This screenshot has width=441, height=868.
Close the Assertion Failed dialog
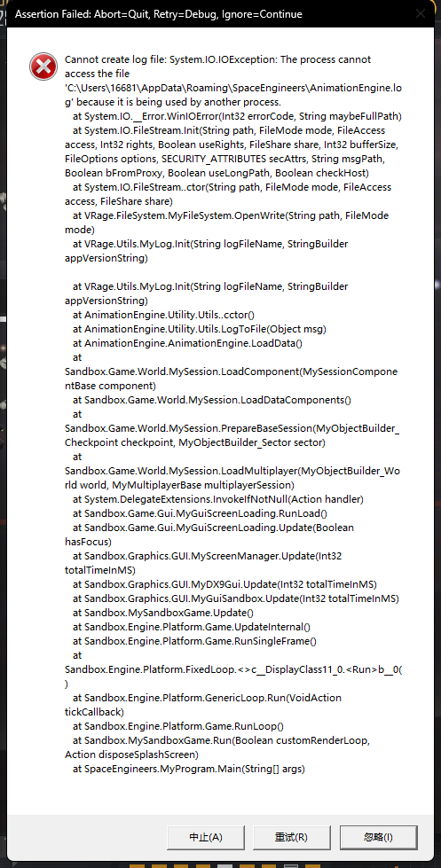point(421,14)
